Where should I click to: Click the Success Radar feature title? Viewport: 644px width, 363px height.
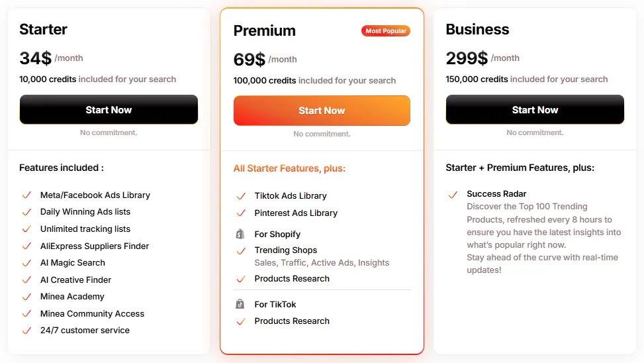coord(496,194)
